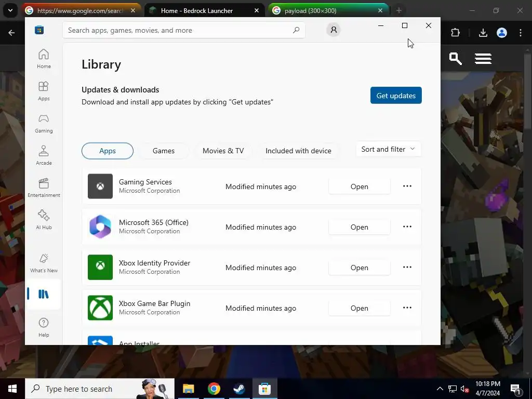
Task: Switch to the Google search Chrome tab
Action: pyautogui.click(x=81, y=10)
